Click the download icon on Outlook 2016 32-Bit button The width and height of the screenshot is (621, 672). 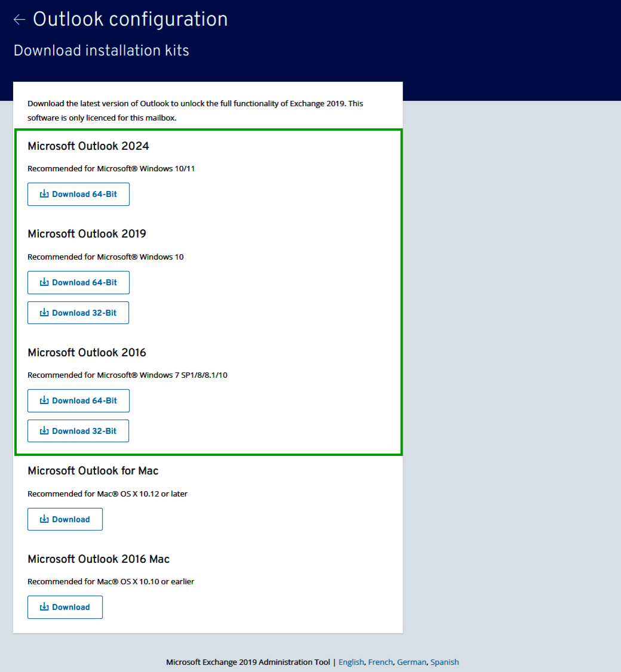[43, 430]
